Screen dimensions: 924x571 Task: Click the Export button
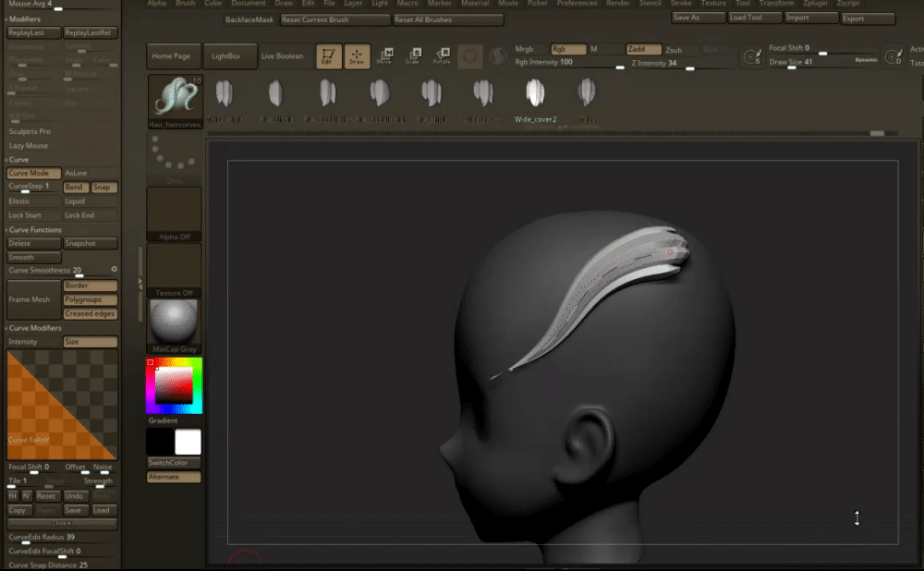pyautogui.click(x=868, y=18)
